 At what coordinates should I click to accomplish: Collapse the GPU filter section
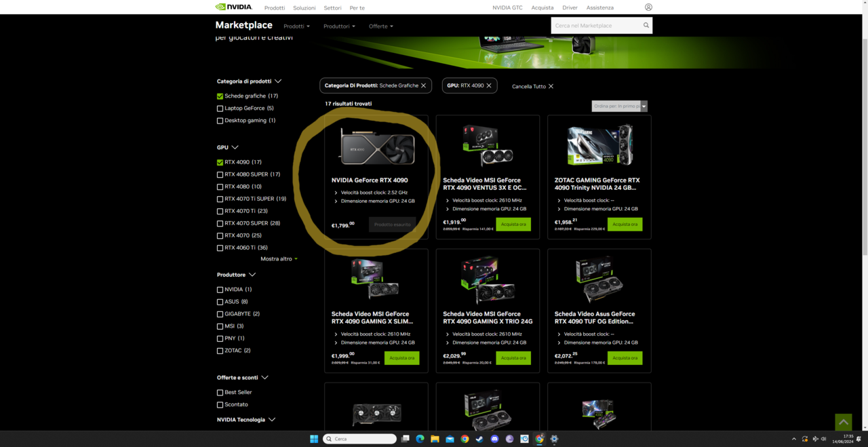(235, 147)
